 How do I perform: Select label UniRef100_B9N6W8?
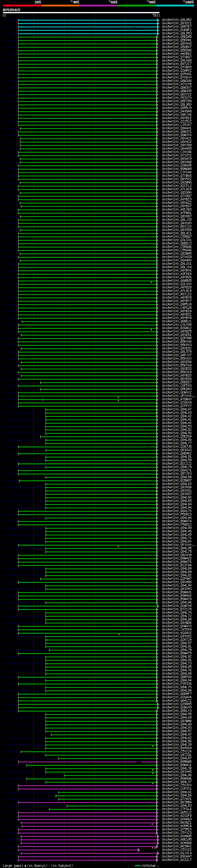pos(176,761)
